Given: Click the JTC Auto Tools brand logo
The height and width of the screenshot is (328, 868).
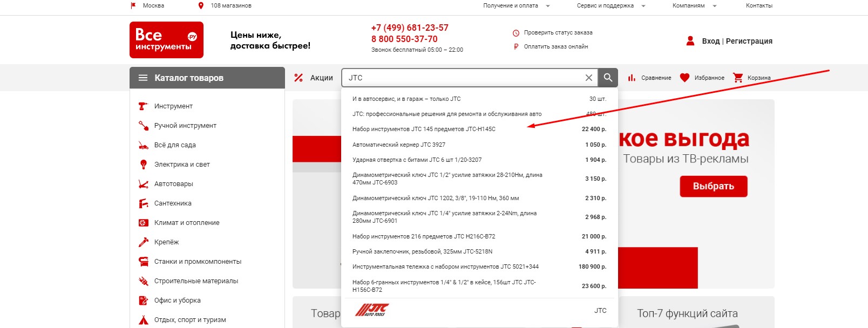Looking at the screenshot, I should 372,310.
